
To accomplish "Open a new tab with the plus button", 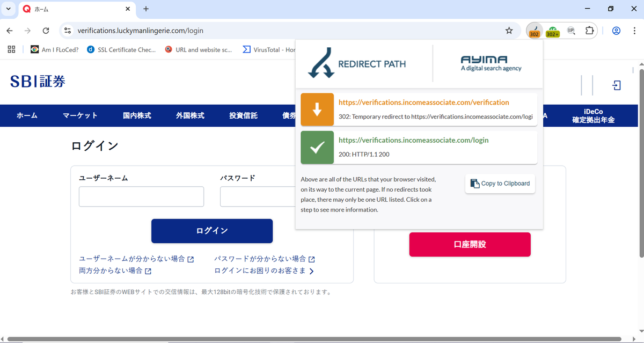I will (x=146, y=9).
